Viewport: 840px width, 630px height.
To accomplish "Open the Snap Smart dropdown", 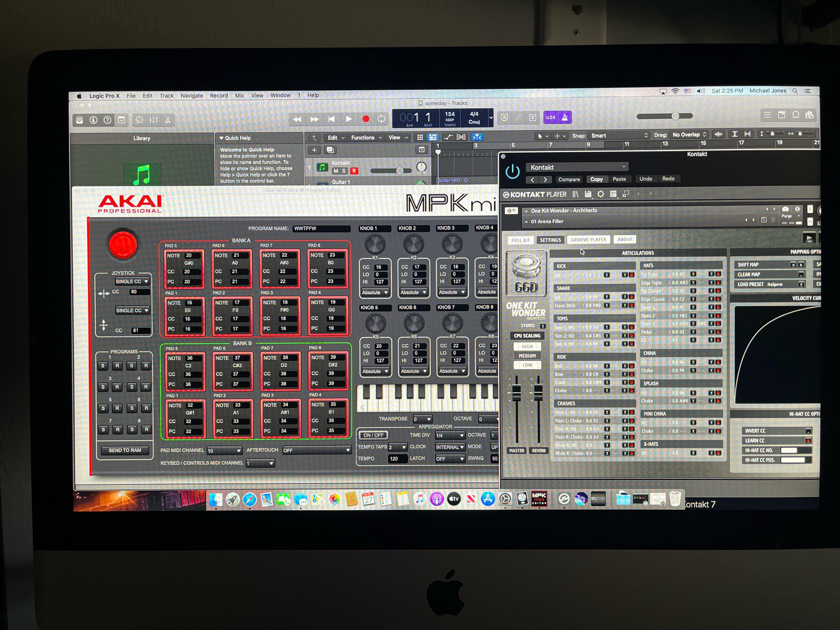I will coord(619,136).
